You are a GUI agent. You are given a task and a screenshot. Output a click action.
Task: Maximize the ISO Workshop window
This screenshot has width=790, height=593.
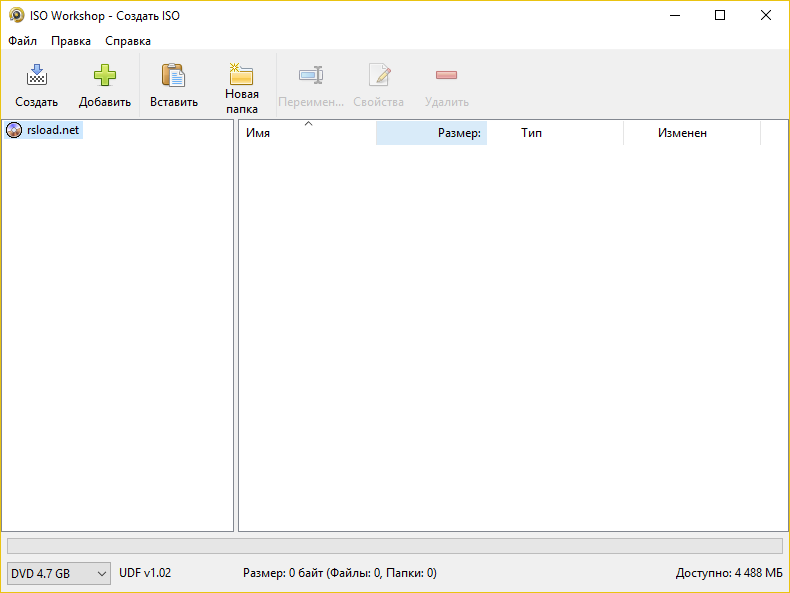click(x=720, y=16)
